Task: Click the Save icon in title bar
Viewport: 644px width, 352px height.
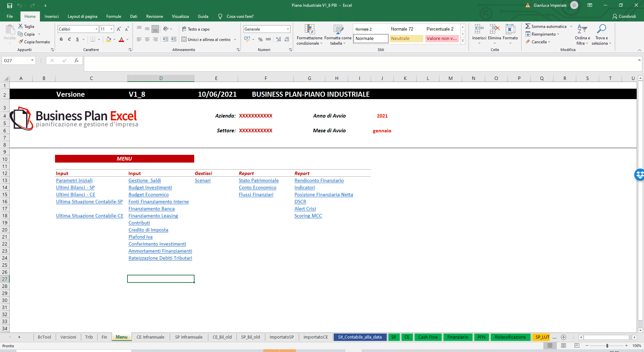Action: pyautogui.click(x=10, y=5)
